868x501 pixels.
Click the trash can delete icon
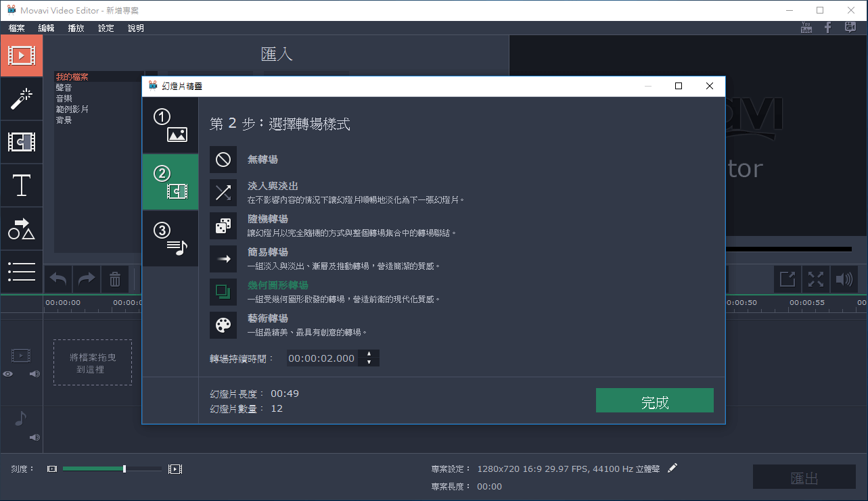coord(114,279)
